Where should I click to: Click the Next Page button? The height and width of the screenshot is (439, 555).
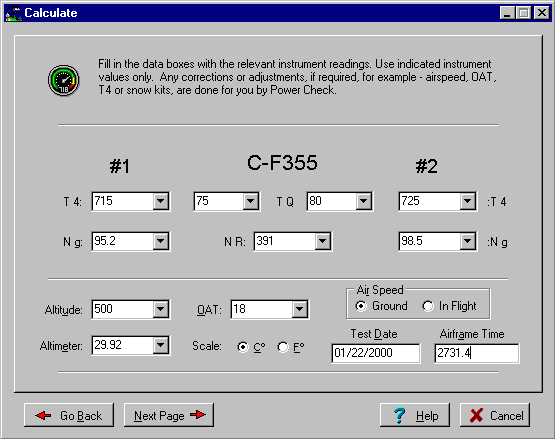pyautogui.click(x=169, y=415)
